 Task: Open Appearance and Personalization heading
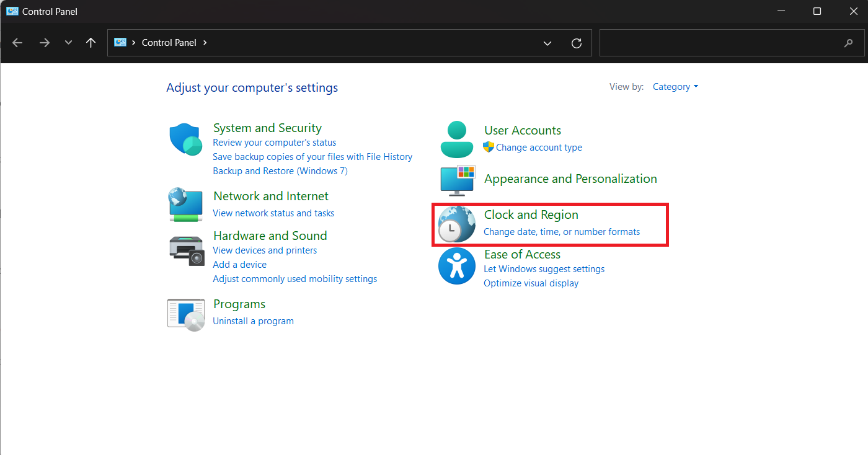(570, 179)
